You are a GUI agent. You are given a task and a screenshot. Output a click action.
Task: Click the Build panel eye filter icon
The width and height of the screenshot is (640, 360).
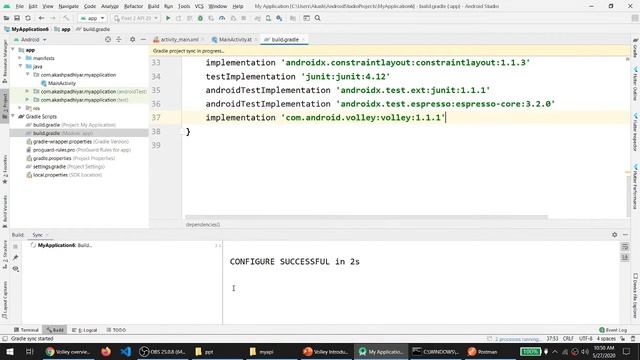click(16, 269)
